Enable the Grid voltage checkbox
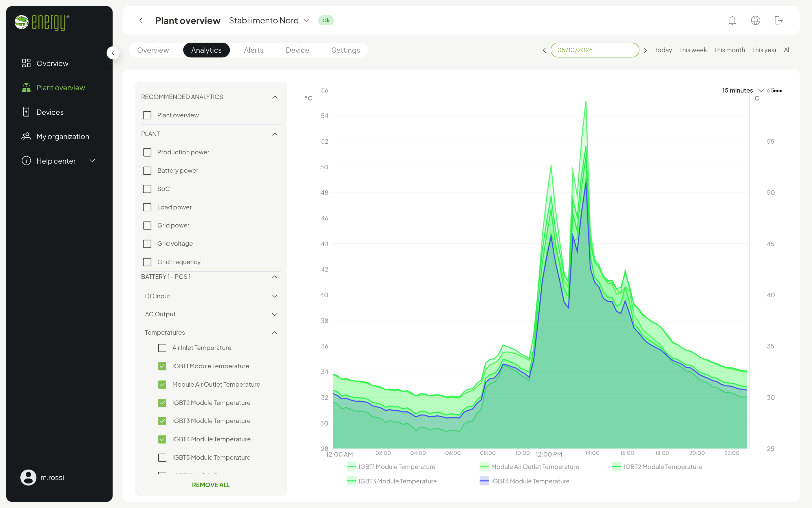The height and width of the screenshot is (508, 812). (x=147, y=244)
